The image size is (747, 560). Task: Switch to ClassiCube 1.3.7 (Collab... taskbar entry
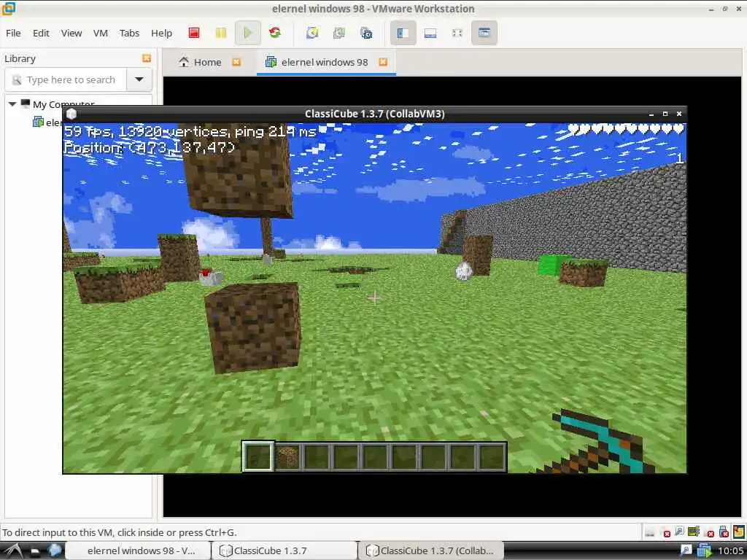[x=430, y=551]
